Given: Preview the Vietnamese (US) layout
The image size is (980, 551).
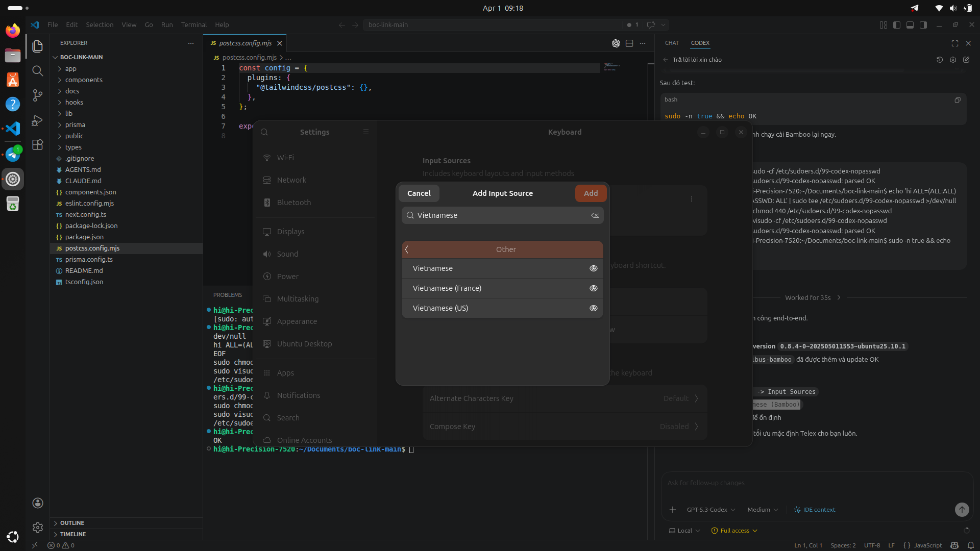Looking at the screenshot, I should [593, 308].
